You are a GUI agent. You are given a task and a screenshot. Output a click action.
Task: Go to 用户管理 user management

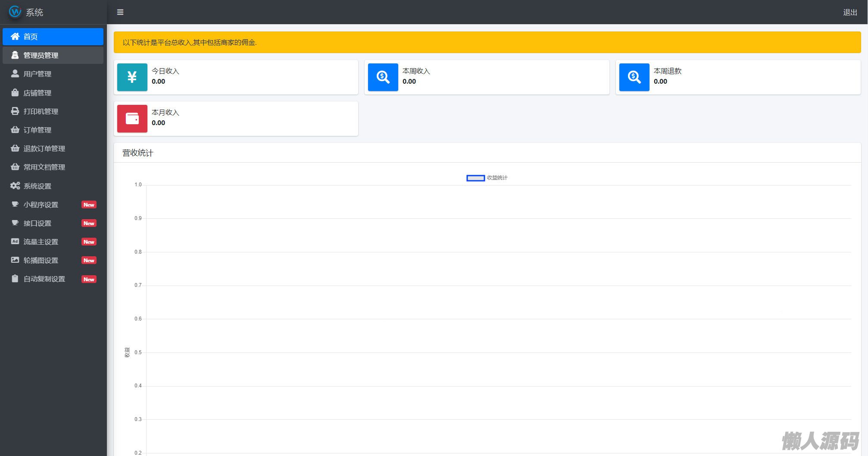37,74
